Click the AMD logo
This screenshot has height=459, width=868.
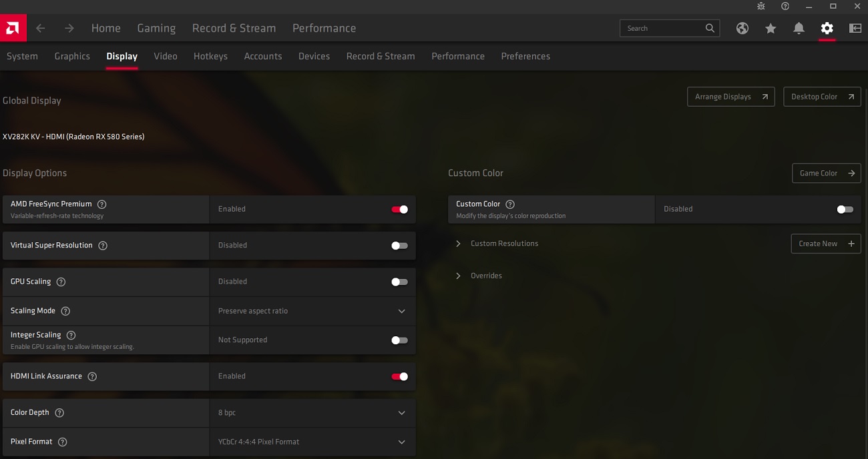(x=13, y=28)
